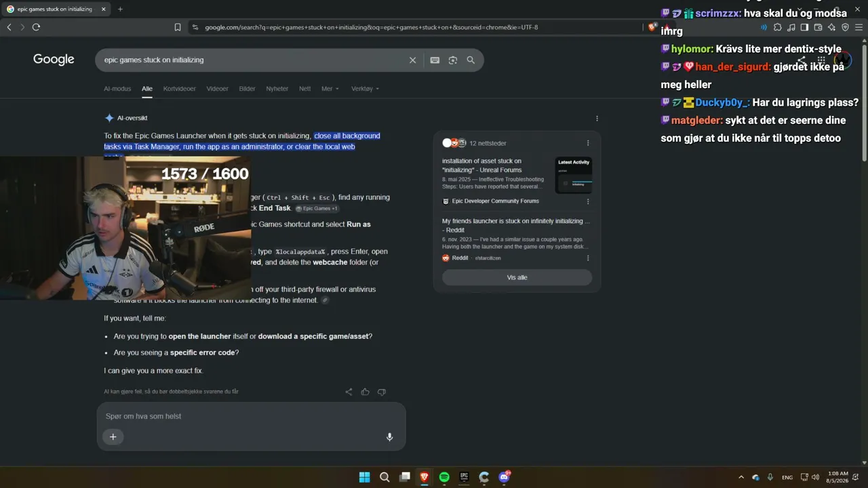
Task: Open site settings icon beside the URL
Action: (x=195, y=27)
